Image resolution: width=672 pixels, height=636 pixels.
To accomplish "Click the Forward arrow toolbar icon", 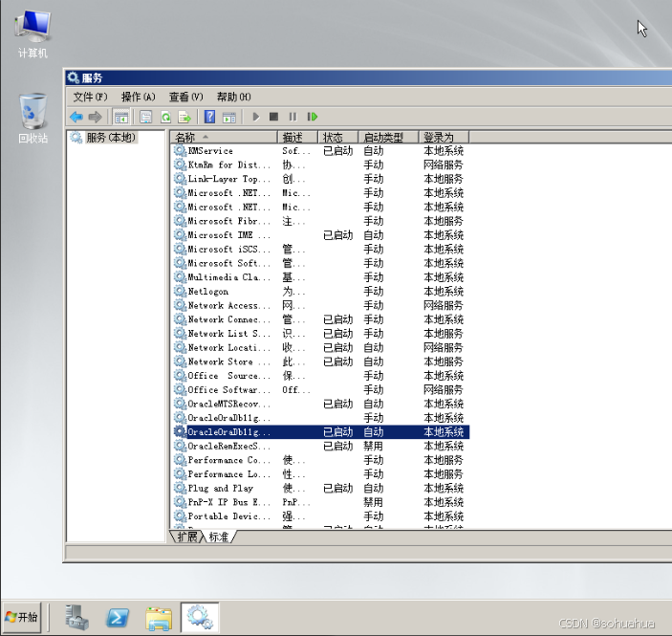I will click(95, 117).
